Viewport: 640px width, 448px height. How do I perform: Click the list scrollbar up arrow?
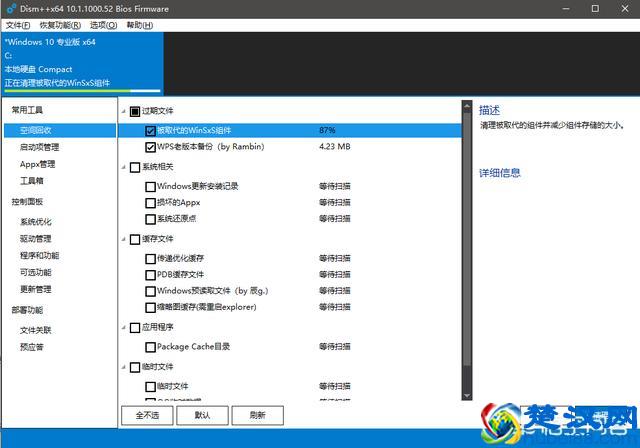point(467,106)
